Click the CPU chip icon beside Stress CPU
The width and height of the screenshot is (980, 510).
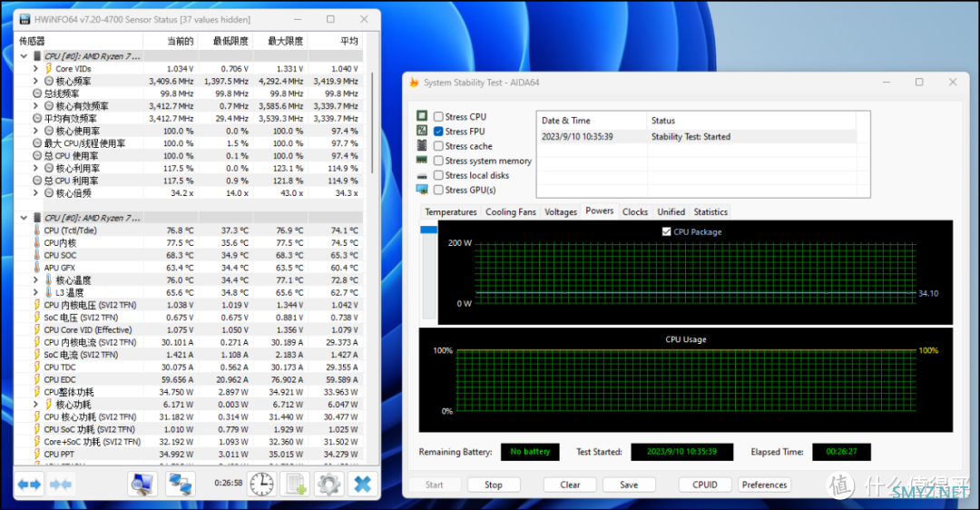[422, 115]
